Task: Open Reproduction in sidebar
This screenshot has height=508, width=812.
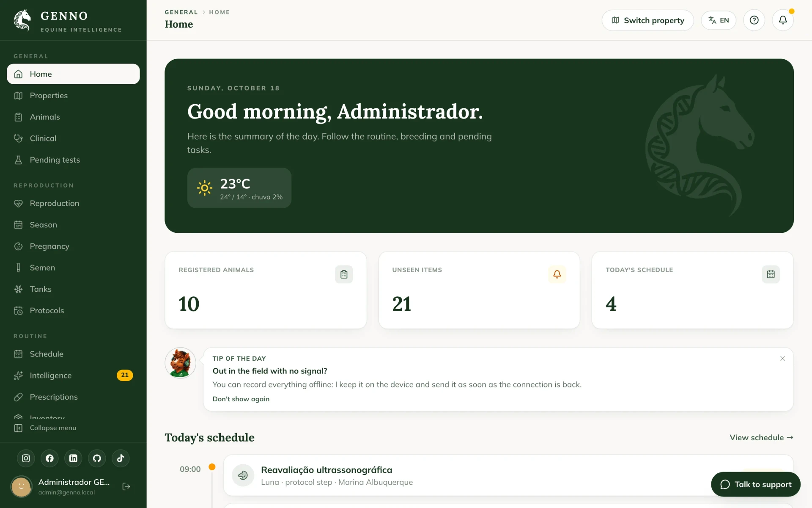Action: point(73,203)
